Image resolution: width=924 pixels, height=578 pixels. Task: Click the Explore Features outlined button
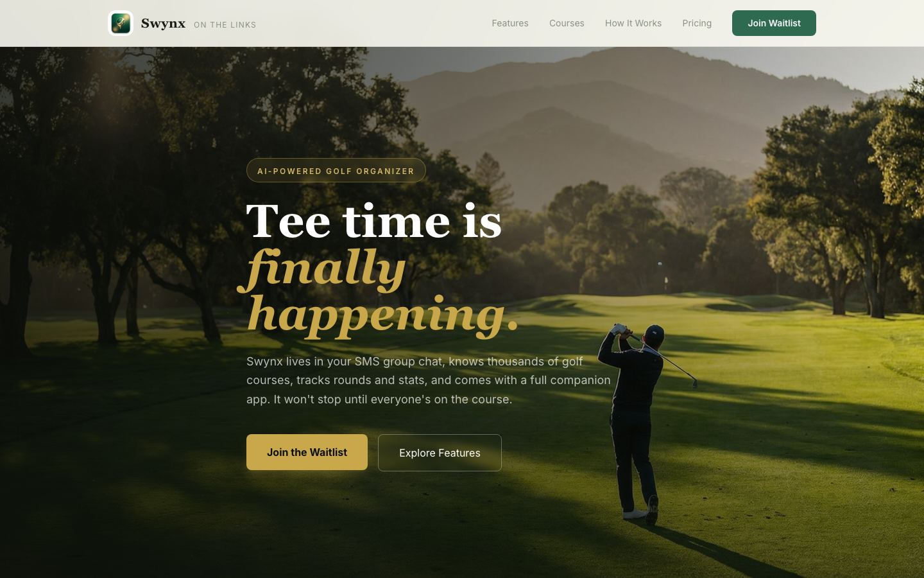pyautogui.click(x=440, y=453)
